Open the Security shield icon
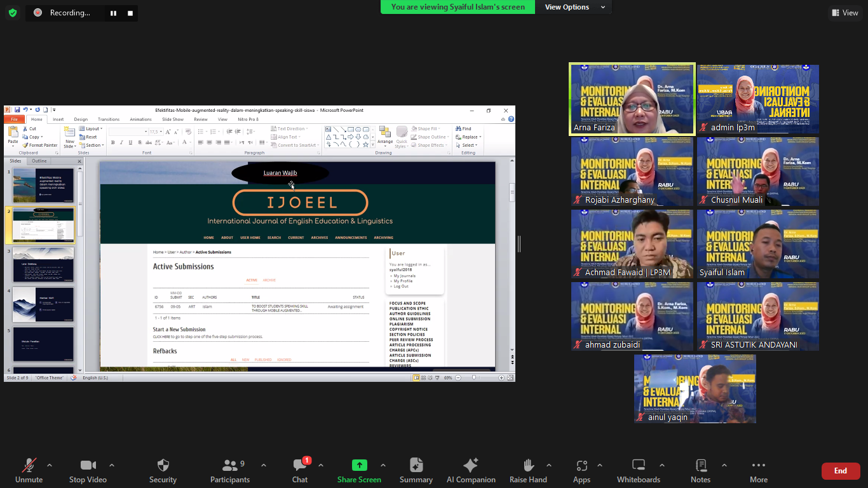This screenshot has height=488, width=868. coord(163,466)
